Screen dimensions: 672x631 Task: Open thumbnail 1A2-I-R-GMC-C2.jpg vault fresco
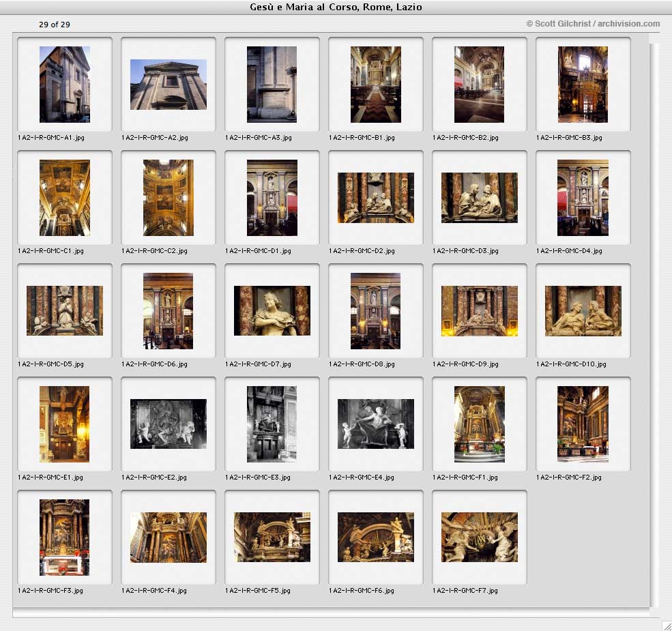coord(169,198)
